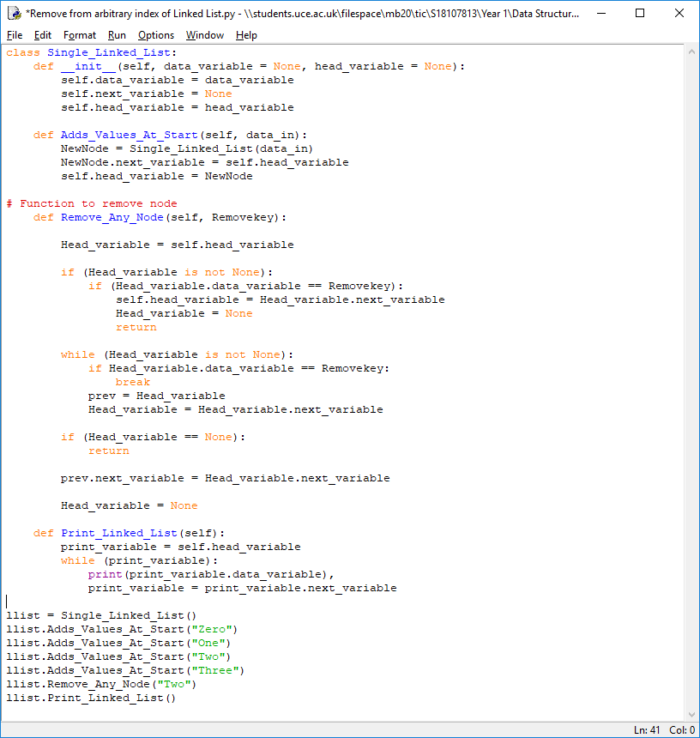
Task: Click the Col: 0 status indicator
Action: point(681,730)
